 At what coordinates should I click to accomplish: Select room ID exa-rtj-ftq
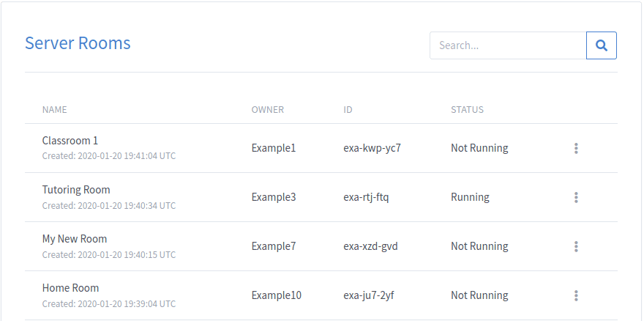[366, 197]
